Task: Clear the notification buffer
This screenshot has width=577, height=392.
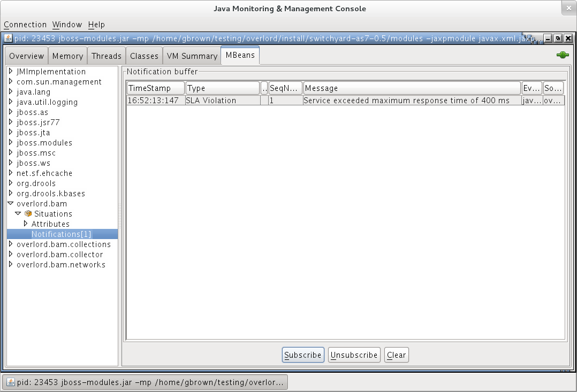Action: [x=396, y=355]
